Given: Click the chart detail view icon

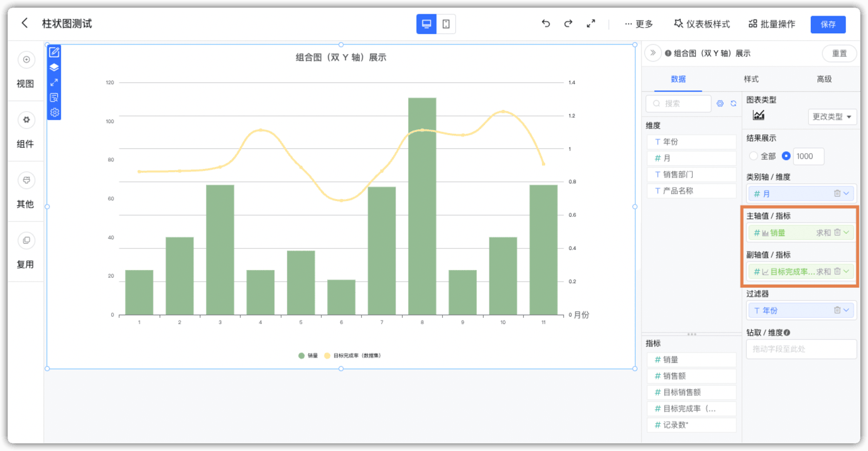Looking at the screenshot, I should [54, 97].
